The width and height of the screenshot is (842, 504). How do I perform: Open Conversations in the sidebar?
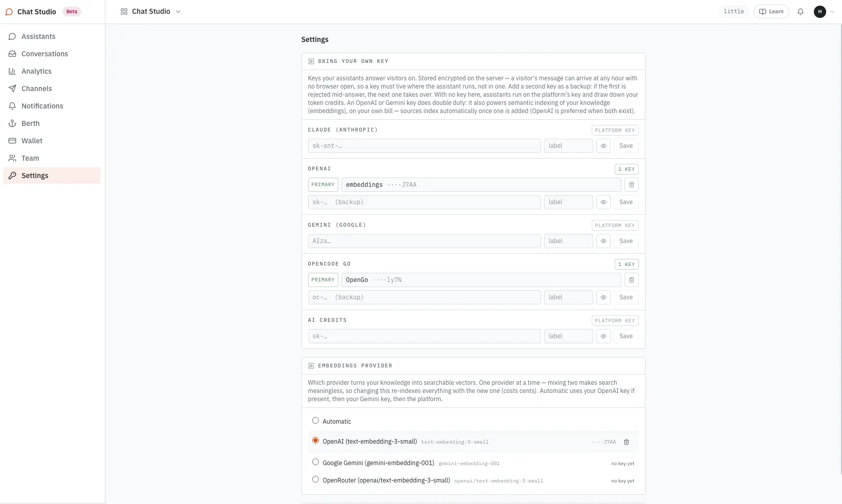pyautogui.click(x=52, y=54)
